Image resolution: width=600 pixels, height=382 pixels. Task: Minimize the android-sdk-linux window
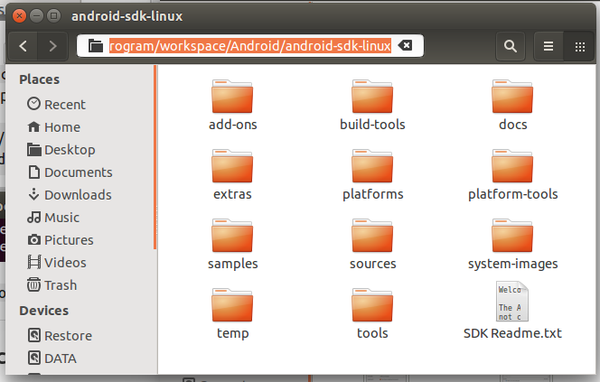click(x=36, y=16)
